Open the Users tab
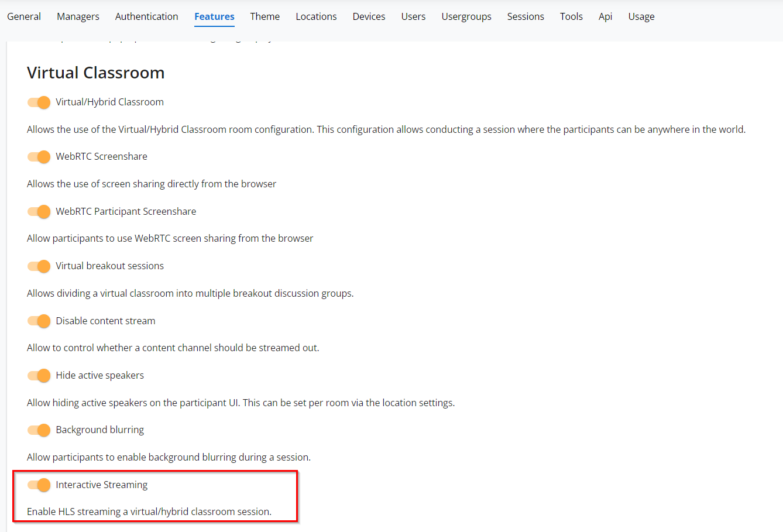The width and height of the screenshot is (783, 532). point(413,16)
